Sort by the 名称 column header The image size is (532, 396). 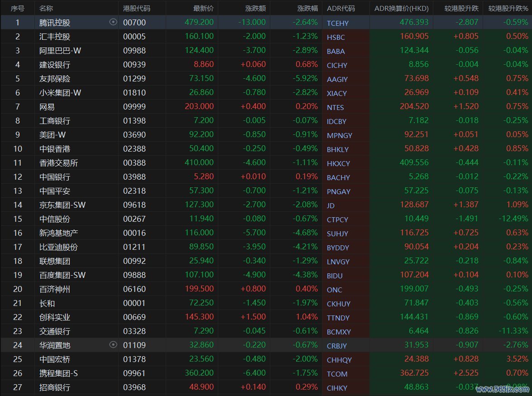point(46,8)
